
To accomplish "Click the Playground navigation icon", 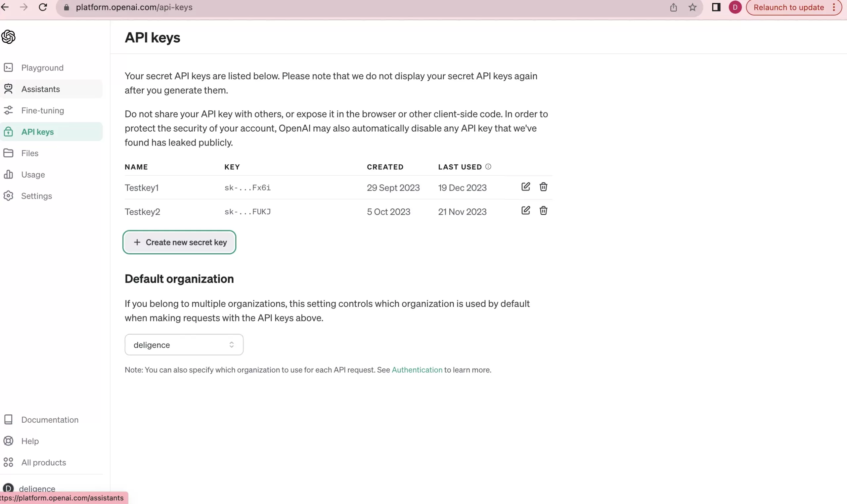I will [x=8, y=67].
